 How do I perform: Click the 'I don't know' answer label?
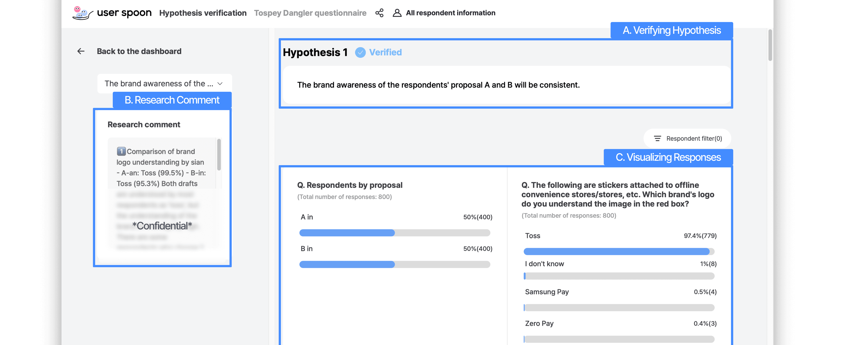click(545, 264)
